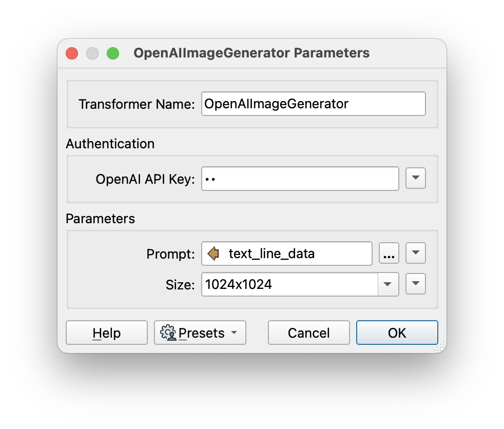
Task: Click the yellow minimize traffic light button
Action: [x=92, y=53]
